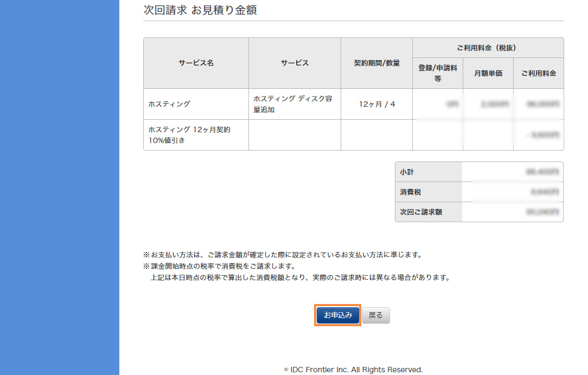Click the お申込み (Apply) button
Screen dimensions: 588x375
(x=337, y=315)
